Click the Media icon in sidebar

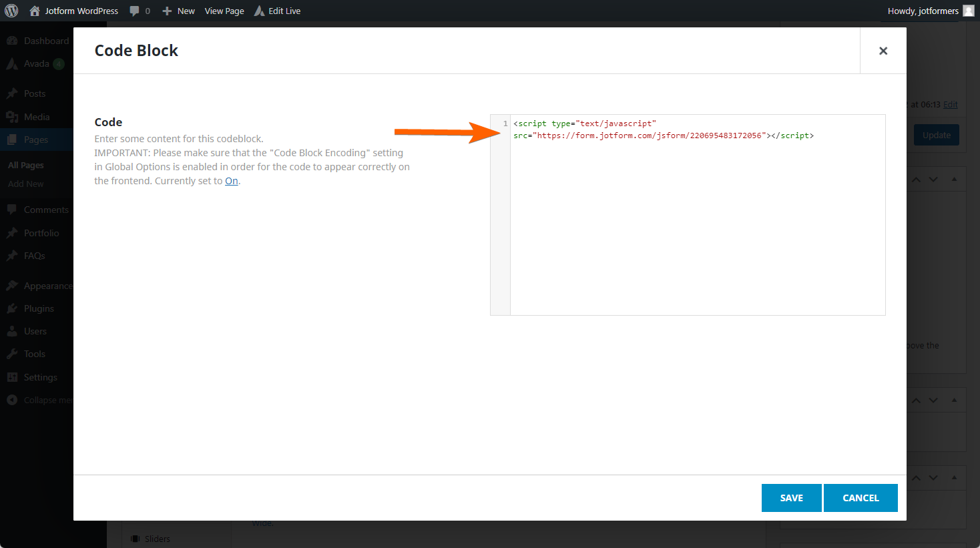click(x=12, y=117)
